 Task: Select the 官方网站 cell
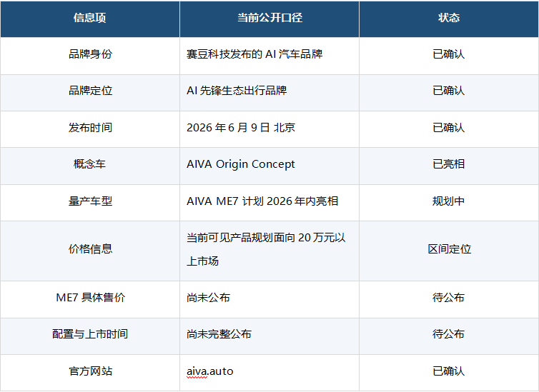point(90,373)
